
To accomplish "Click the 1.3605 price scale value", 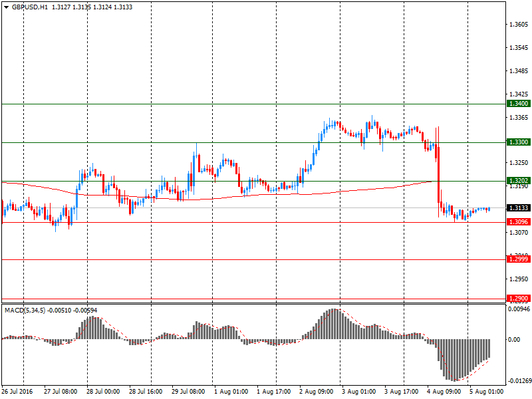I will 519,25.
